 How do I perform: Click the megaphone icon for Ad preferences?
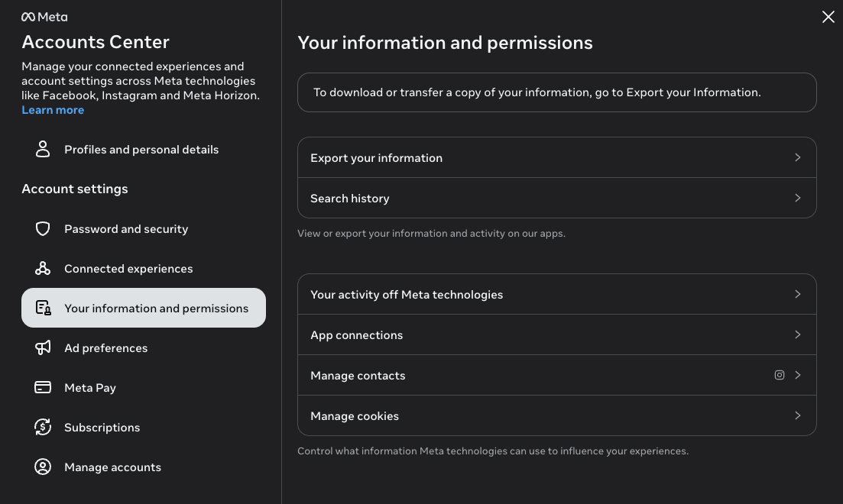coord(43,347)
